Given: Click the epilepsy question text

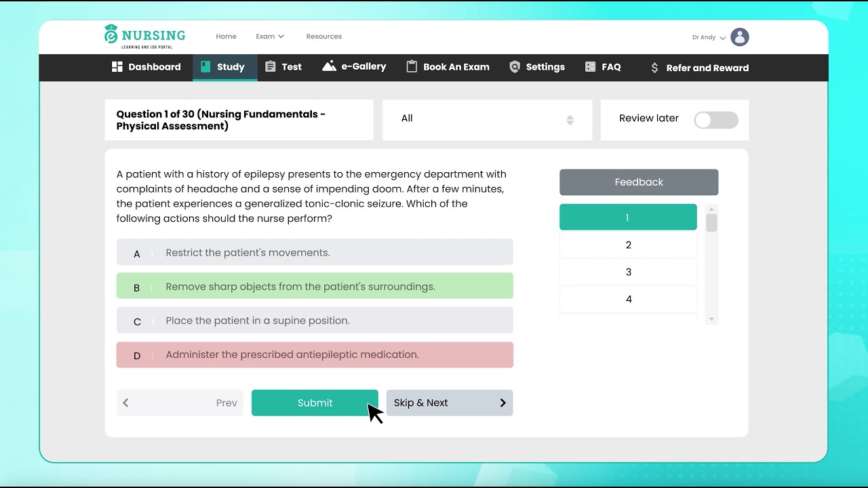Looking at the screenshot, I should tap(311, 197).
